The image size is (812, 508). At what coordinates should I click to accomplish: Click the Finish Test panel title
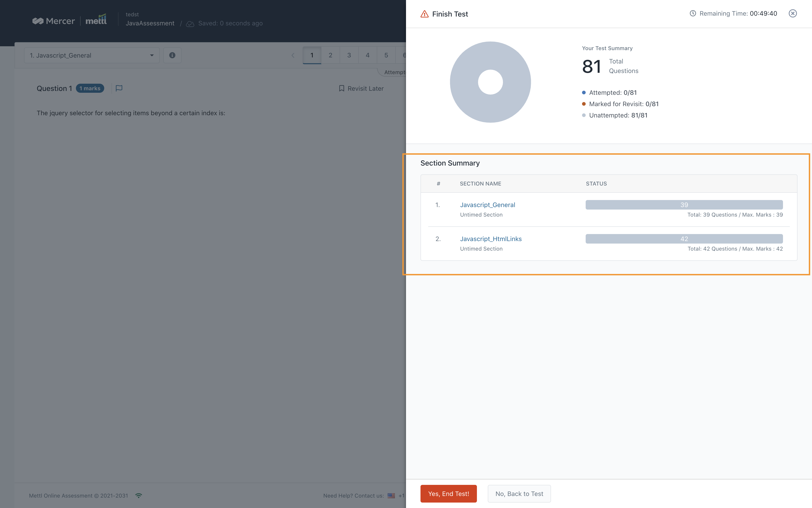coord(450,14)
